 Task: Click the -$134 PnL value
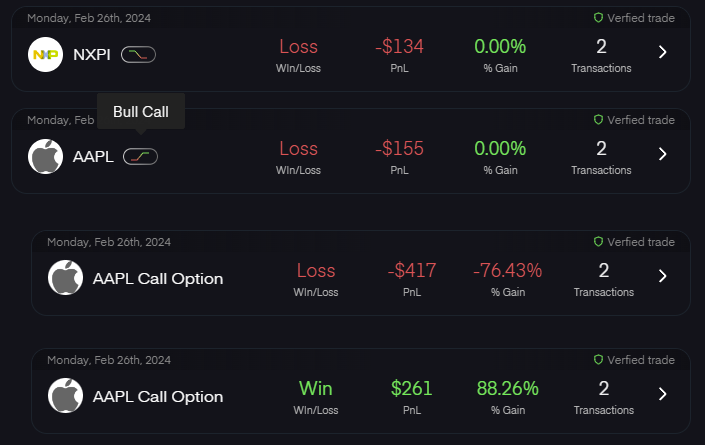pos(399,46)
